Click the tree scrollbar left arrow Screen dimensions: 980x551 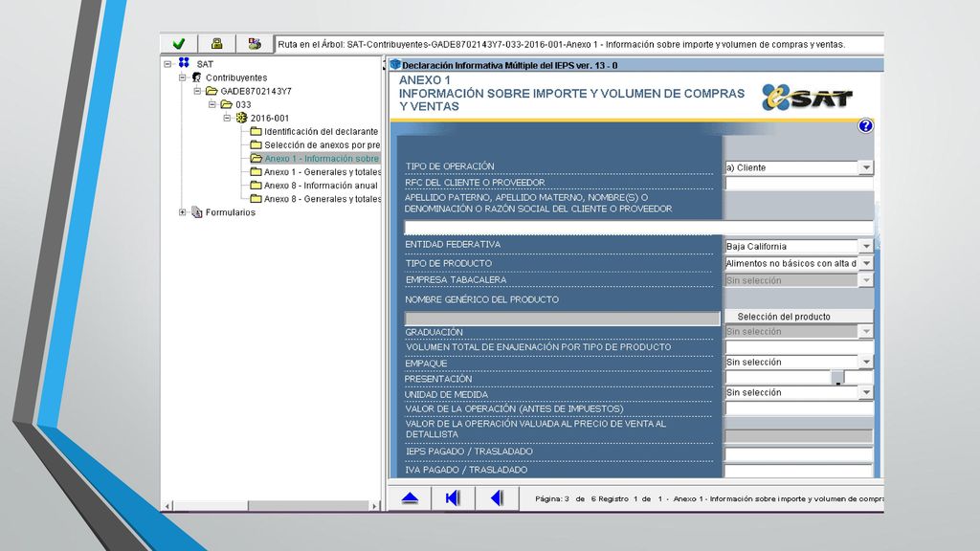coord(167,505)
